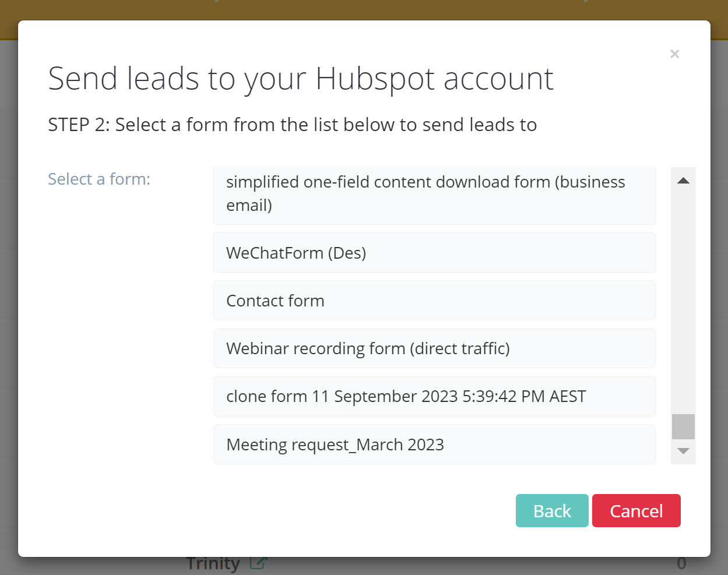Pick Webinar recording form (direct traffic)

[434, 348]
